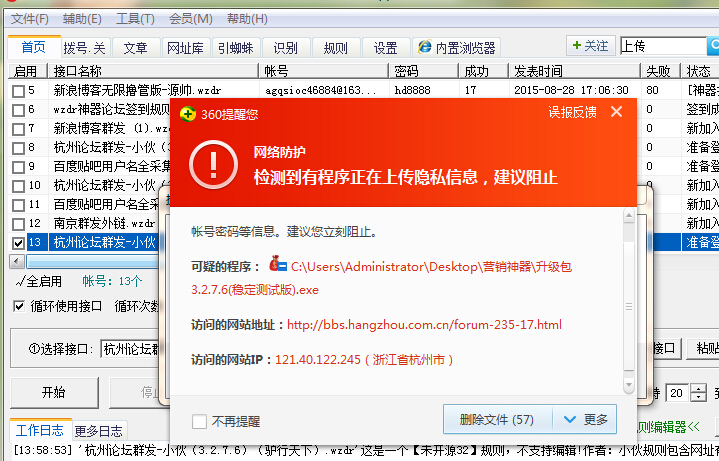Click the IP address 121.40.122.245 text

pyautogui.click(x=318, y=360)
